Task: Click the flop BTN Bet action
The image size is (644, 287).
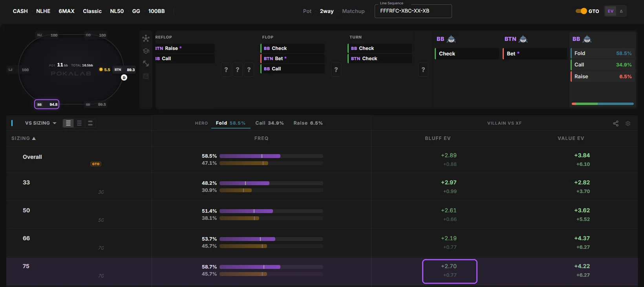Action: [293, 58]
